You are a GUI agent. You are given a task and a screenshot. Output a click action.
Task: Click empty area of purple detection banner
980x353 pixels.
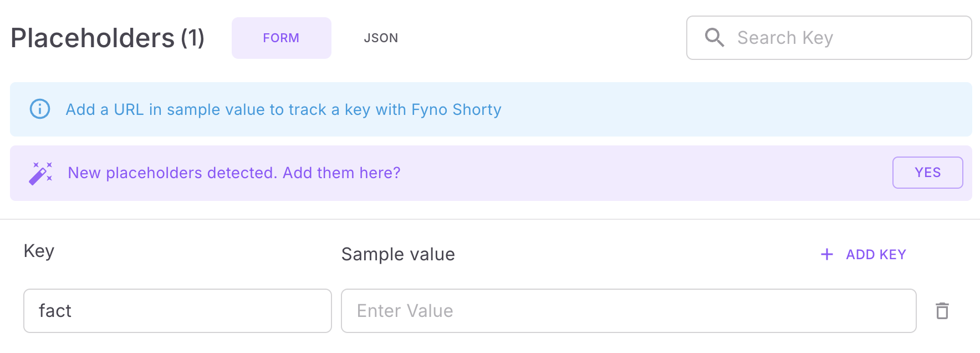coord(637,173)
